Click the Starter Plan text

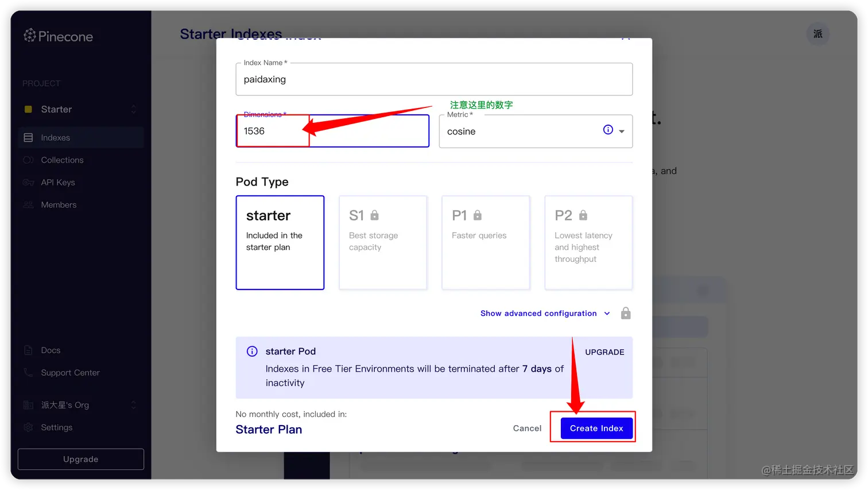(x=269, y=430)
